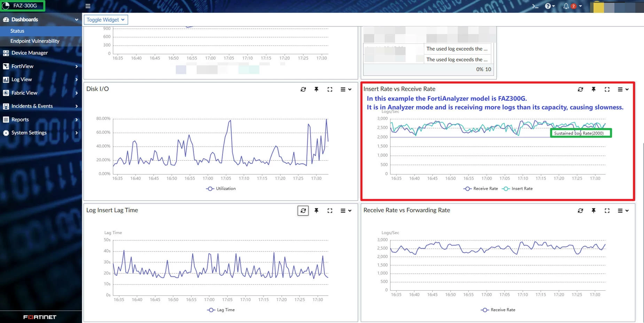The height and width of the screenshot is (323, 644).
Task: Open Receive Rate vs Forwarding Rate options menu
Action: pos(623,211)
